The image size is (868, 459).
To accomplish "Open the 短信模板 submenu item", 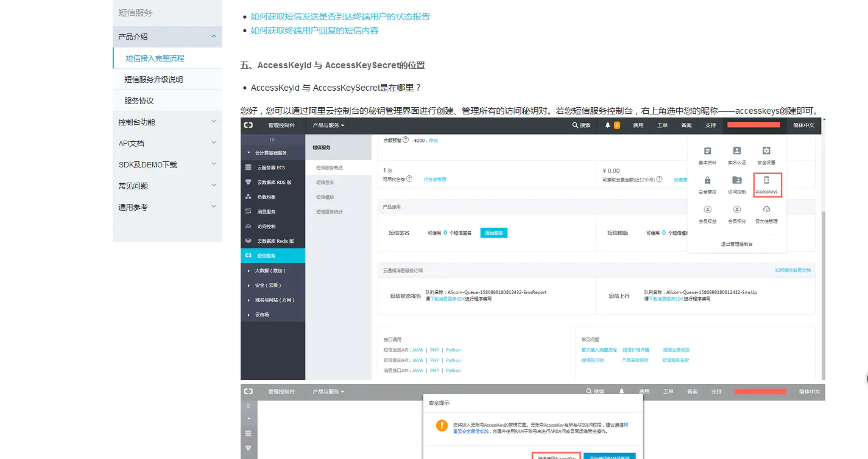I will pos(338,197).
